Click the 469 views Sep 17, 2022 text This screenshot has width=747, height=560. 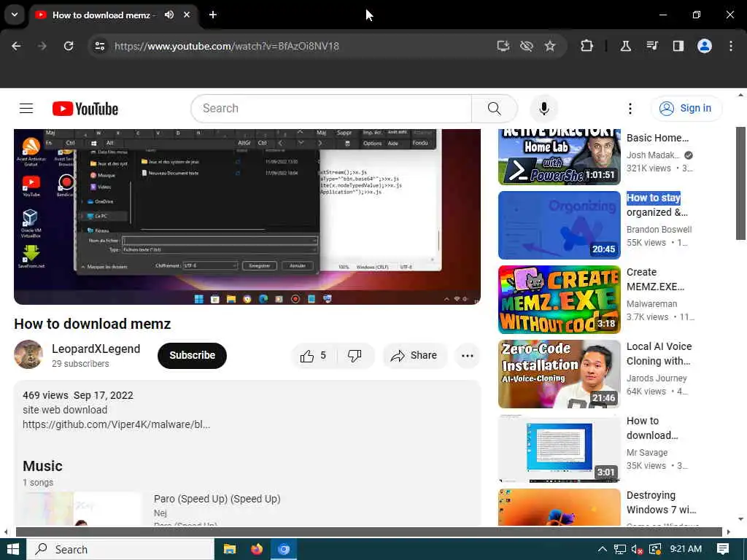78,395
